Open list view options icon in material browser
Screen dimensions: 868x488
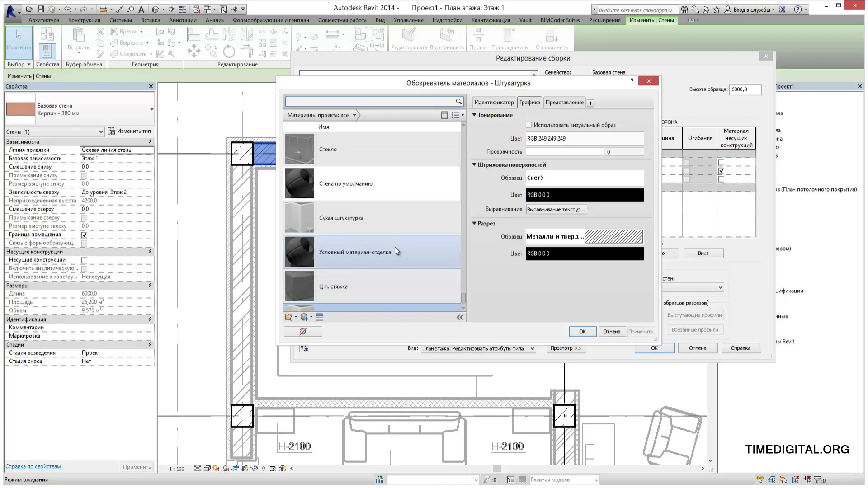(458, 115)
